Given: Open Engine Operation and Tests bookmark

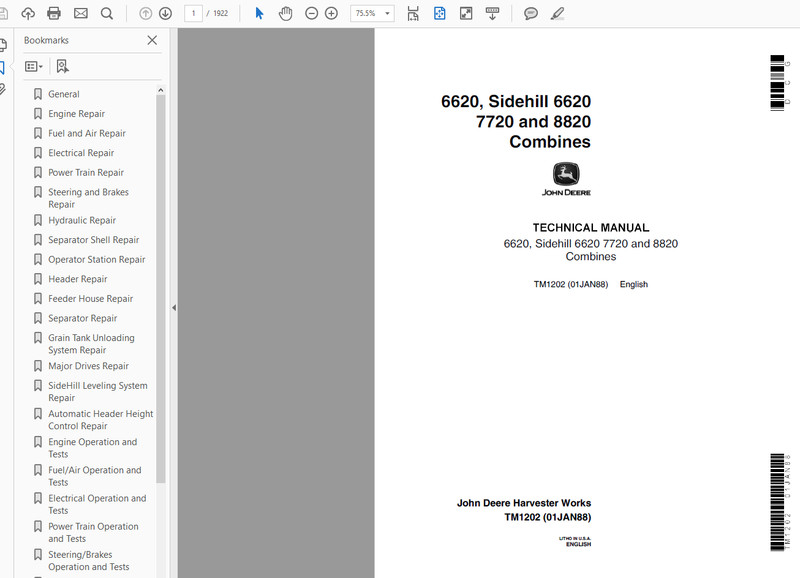Looking at the screenshot, I should click(92, 448).
